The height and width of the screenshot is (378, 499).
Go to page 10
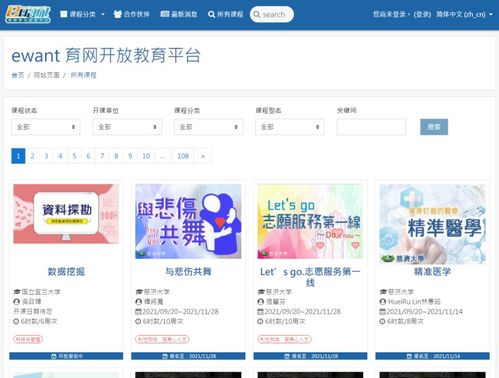146,156
